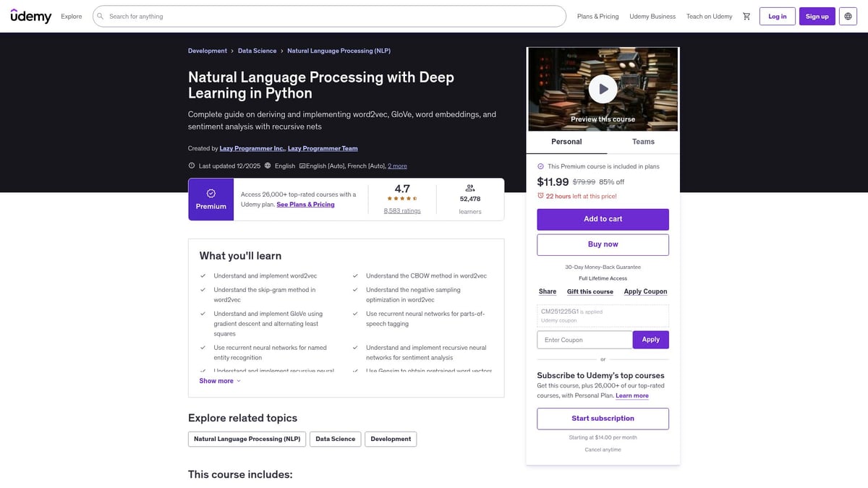Select the Development topic chip
The image size is (868, 488).
point(391,439)
